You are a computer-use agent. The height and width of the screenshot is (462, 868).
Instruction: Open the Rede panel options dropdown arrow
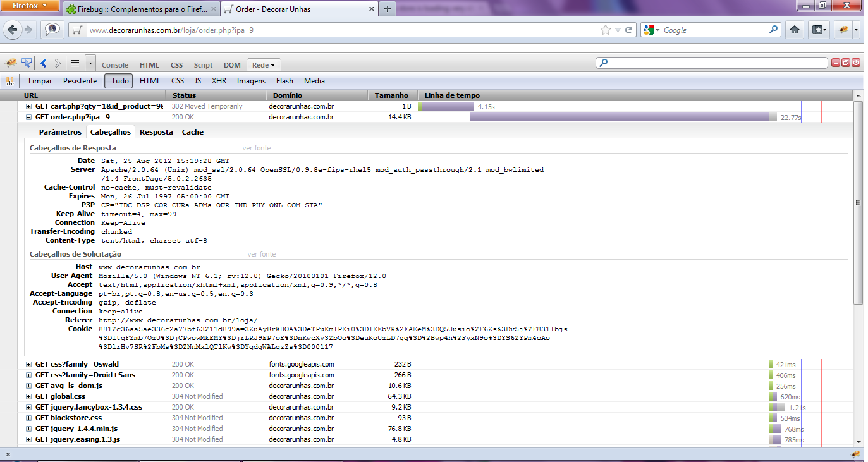coord(273,65)
